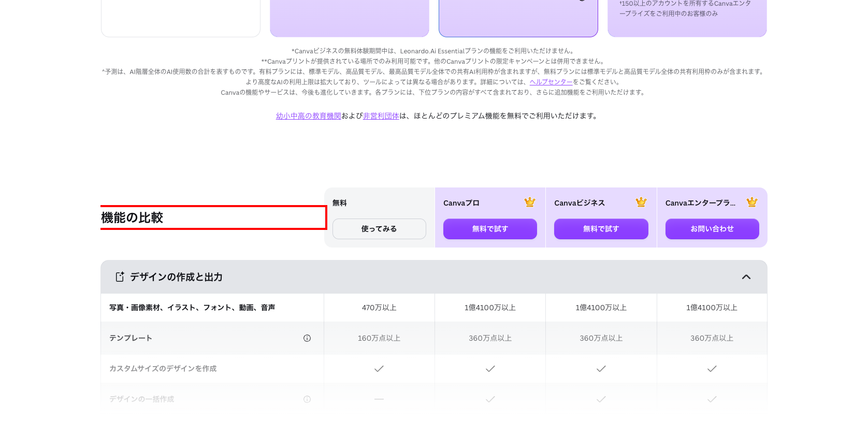Click the Canvaプロ crown icon
This screenshot has width=868, height=435.
(529, 202)
